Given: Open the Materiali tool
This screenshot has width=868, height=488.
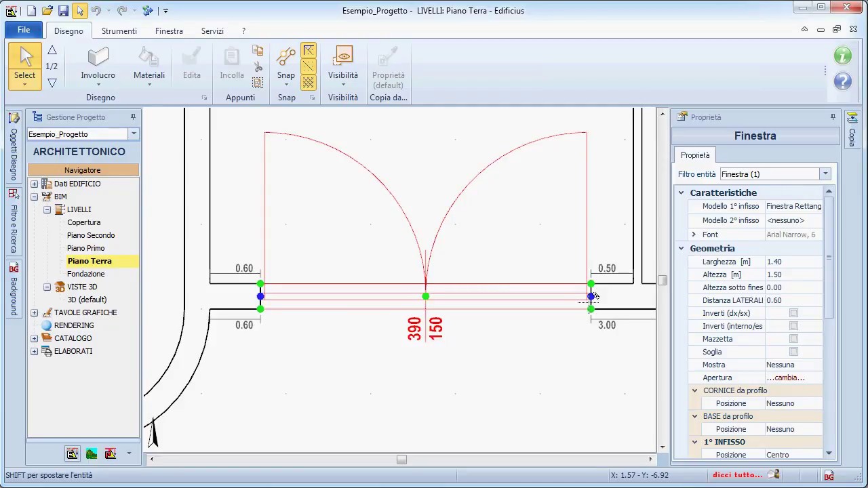Looking at the screenshot, I should (149, 66).
